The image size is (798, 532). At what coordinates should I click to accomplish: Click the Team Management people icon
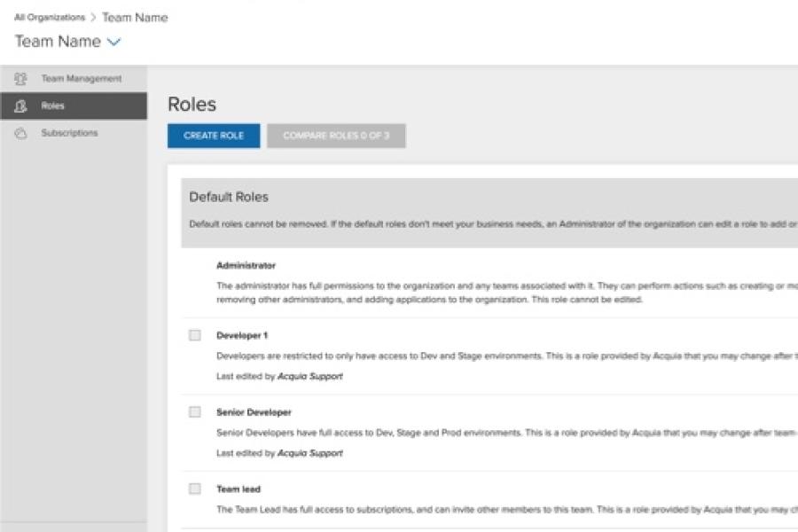point(21,79)
